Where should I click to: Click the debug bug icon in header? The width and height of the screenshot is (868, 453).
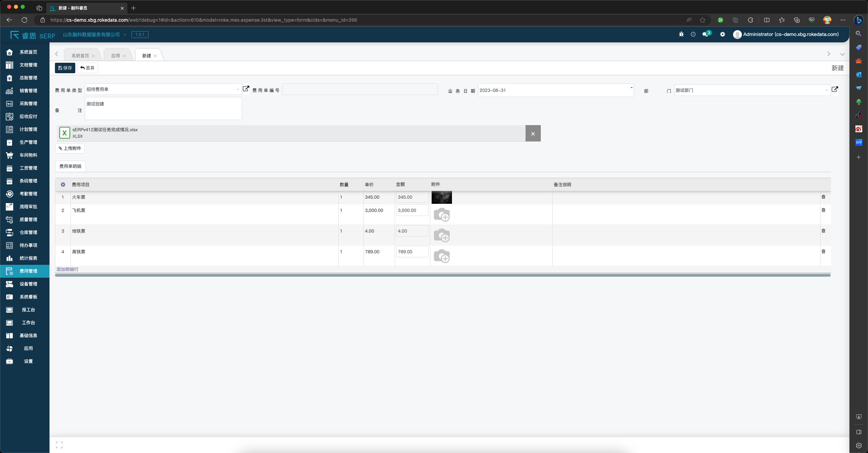[x=681, y=34]
